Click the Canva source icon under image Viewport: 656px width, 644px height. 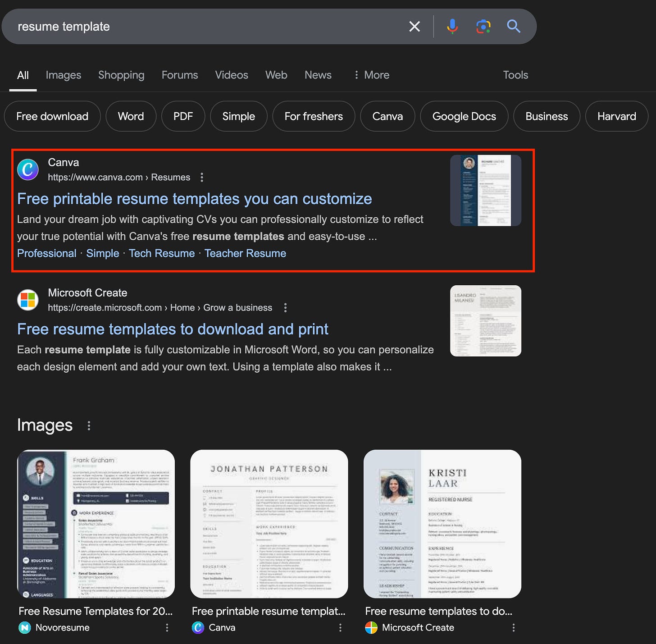pyautogui.click(x=198, y=628)
